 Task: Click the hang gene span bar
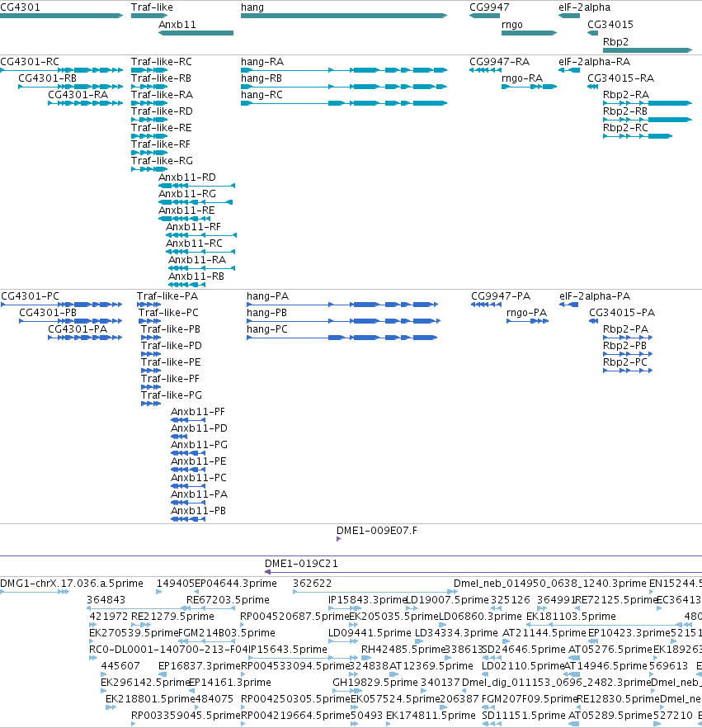click(344, 16)
